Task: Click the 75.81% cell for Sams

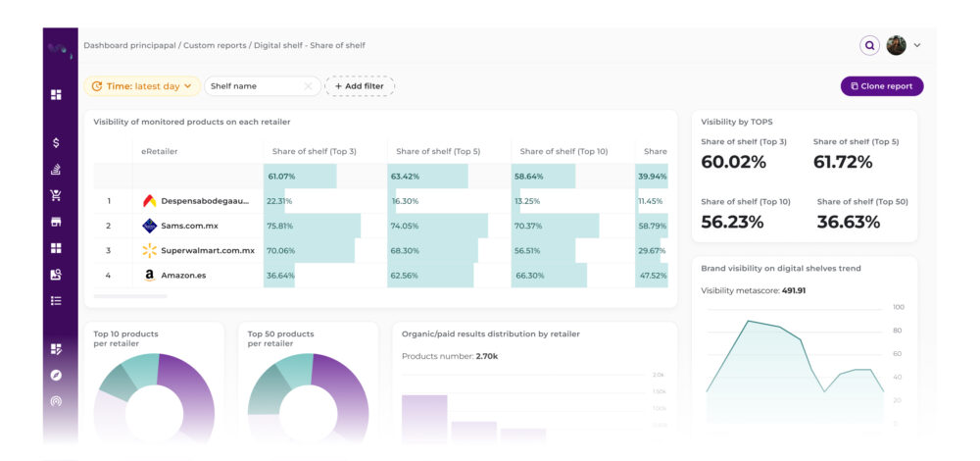Action: click(325, 226)
